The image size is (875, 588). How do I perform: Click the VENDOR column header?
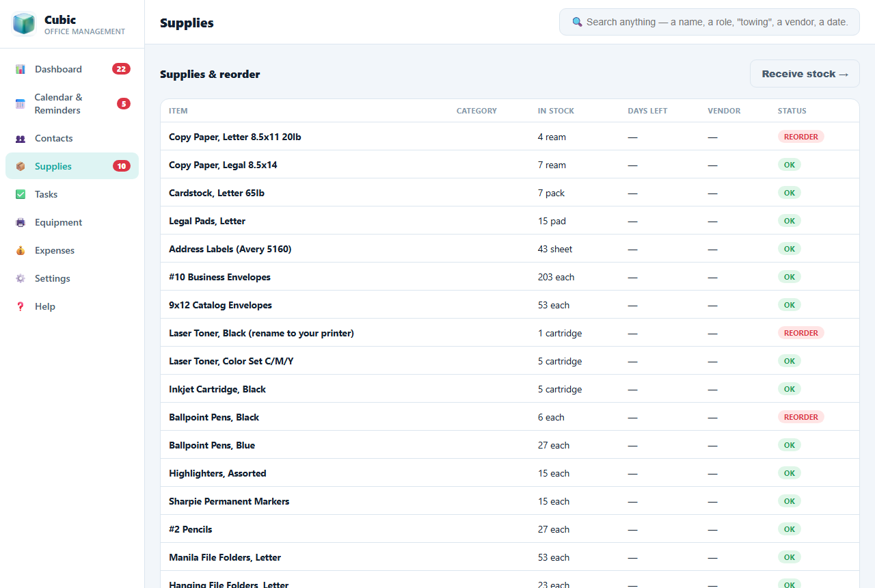pos(724,111)
